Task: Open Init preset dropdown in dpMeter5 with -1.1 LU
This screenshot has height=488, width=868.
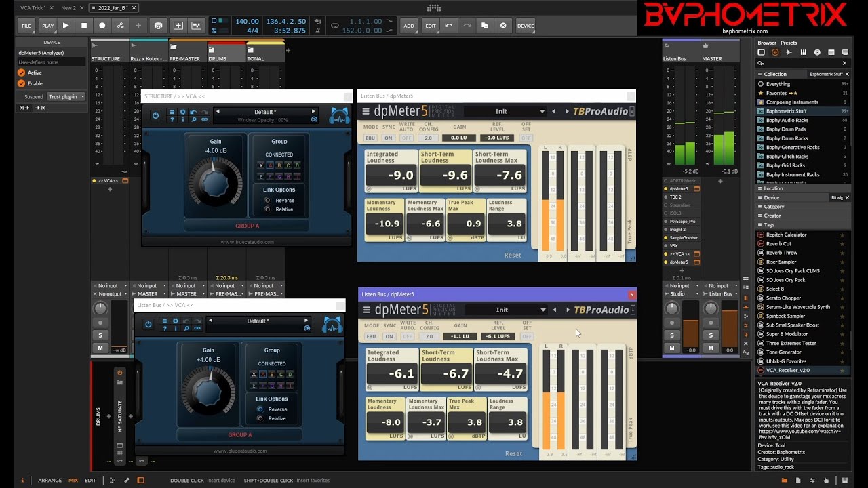Action: click(505, 310)
